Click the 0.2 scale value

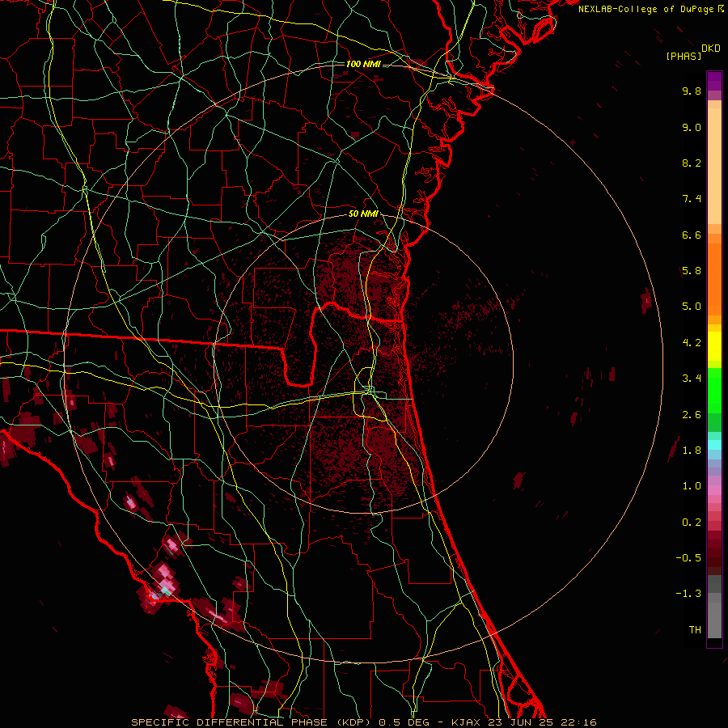pyautogui.click(x=692, y=523)
